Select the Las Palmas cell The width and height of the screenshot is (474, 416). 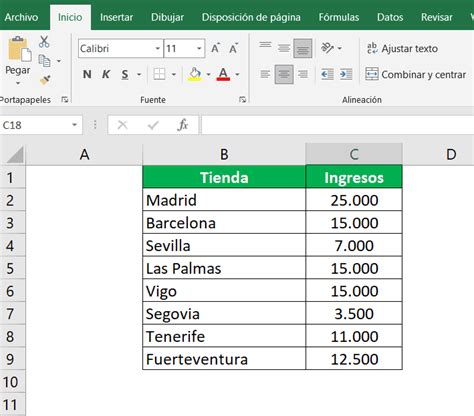click(x=224, y=268)
